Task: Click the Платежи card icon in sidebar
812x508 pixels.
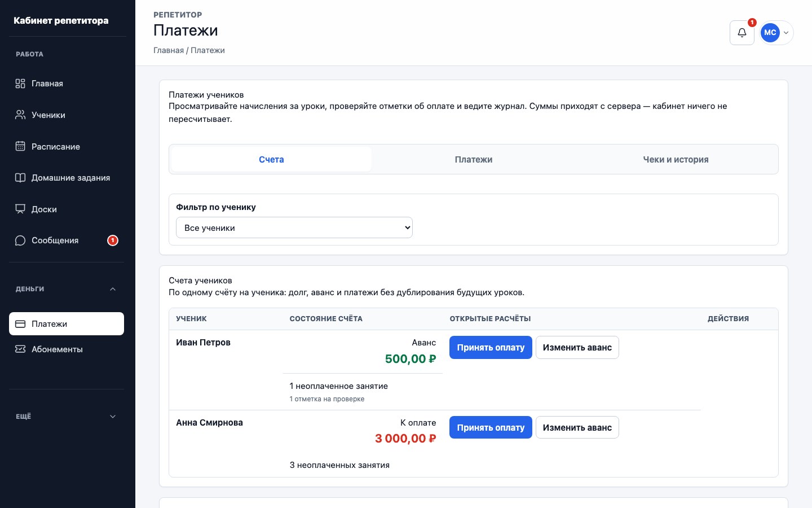Action: [x=20, y=324]
